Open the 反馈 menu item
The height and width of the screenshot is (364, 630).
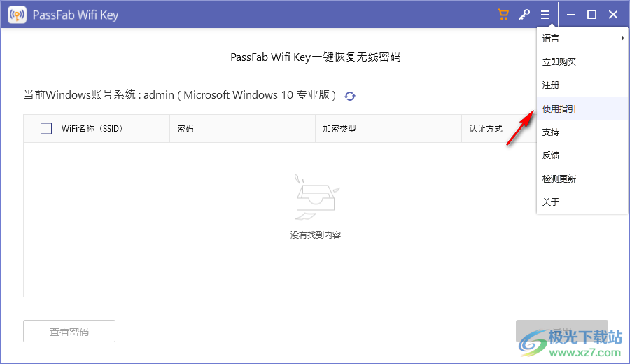[582, 155]
